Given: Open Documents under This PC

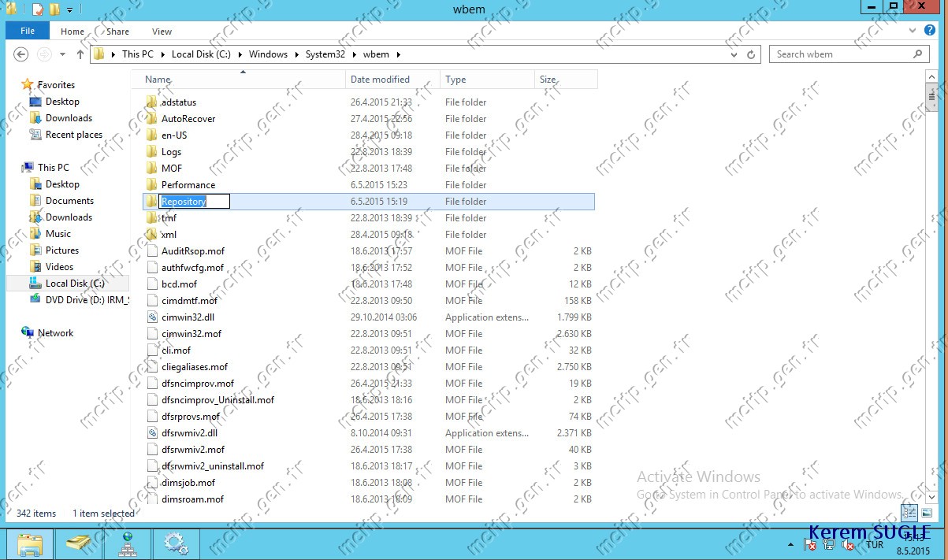Looking at the screenshot, I should coord(69,201).
